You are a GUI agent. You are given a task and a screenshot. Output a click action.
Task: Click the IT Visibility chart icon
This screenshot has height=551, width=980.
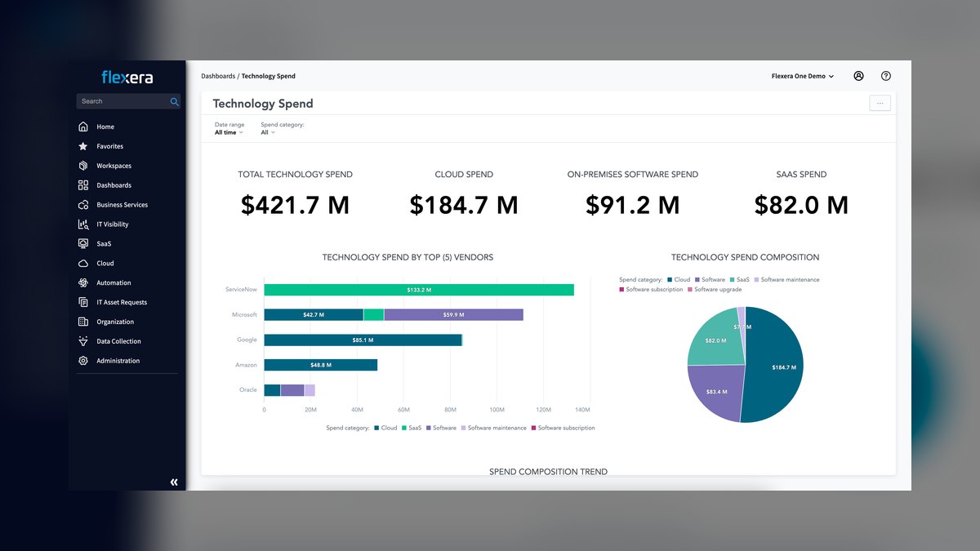pyautogui.click(x=83, y=224)
